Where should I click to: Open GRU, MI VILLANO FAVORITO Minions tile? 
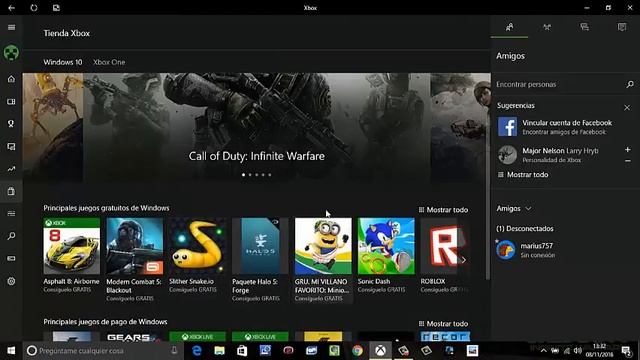coord(323,260)
